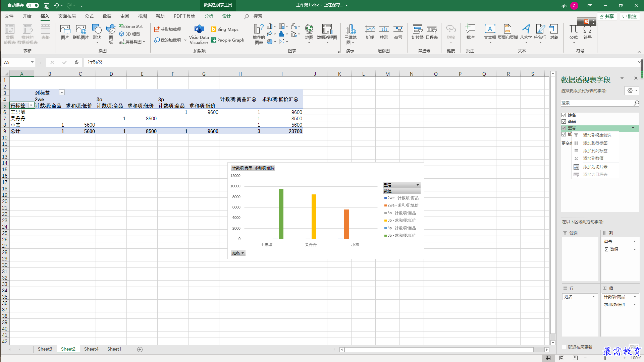Insert a timeline filter

[432, 33]
